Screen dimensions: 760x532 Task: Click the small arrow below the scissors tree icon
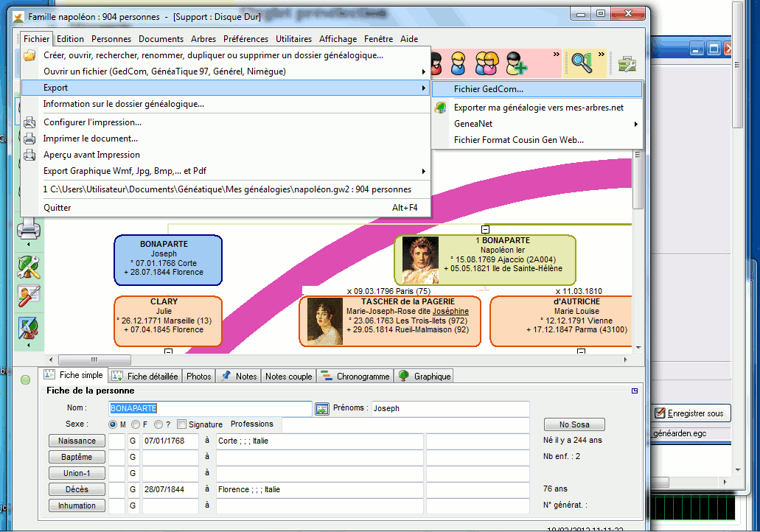click(x=29, y=345)
